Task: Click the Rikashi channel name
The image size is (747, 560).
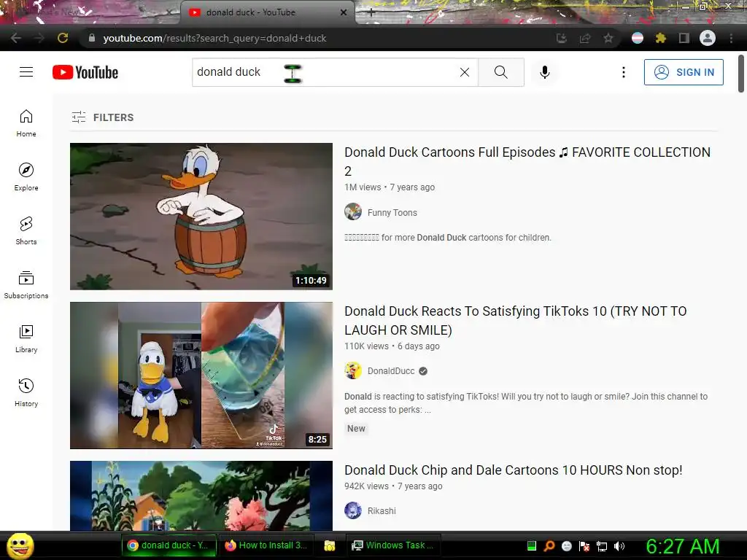Action: pyautogui.click(x=382, y=511)
